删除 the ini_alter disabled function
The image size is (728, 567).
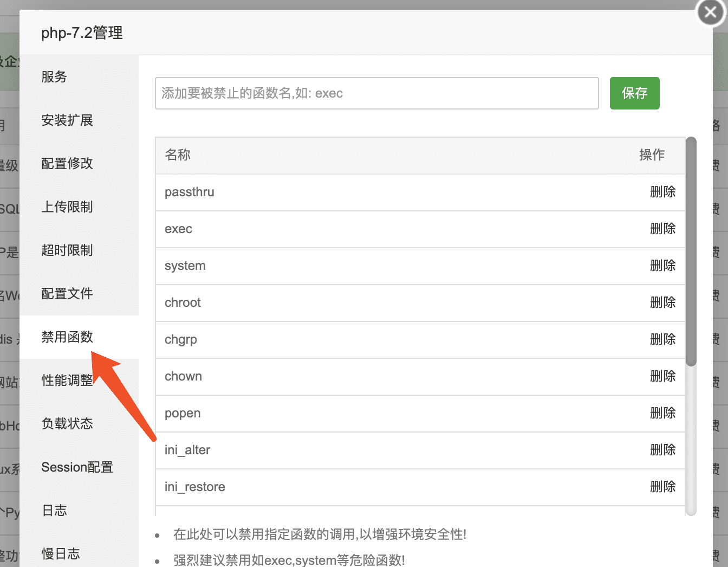coord(662,450)
